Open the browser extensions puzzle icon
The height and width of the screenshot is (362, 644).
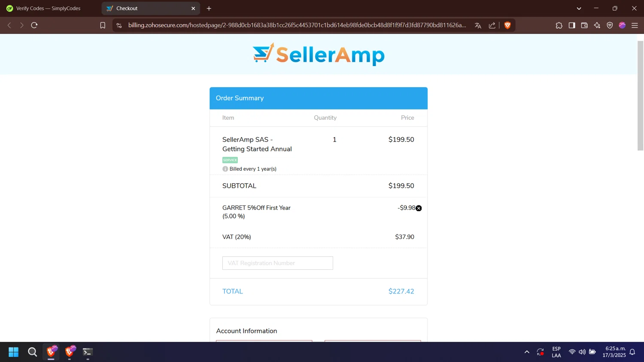click(x=559, y=25)
